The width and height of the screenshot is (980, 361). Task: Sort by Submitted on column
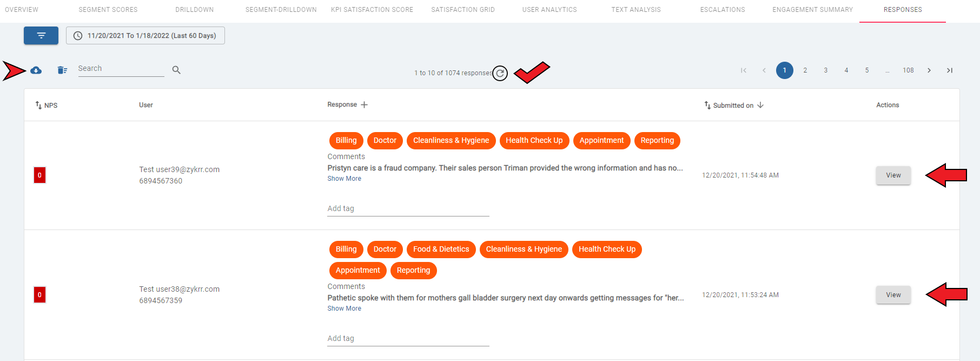click(x=733, y=105)
